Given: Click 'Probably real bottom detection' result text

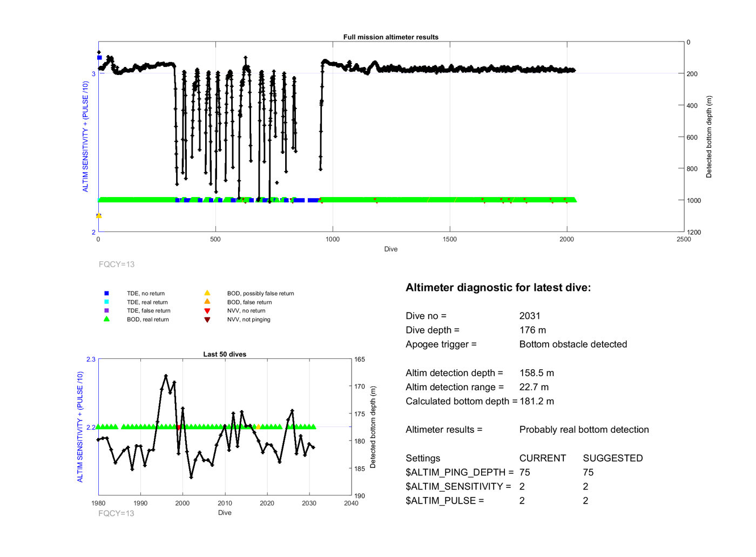Looking at the screenshot, I should [x=584, y=430].
